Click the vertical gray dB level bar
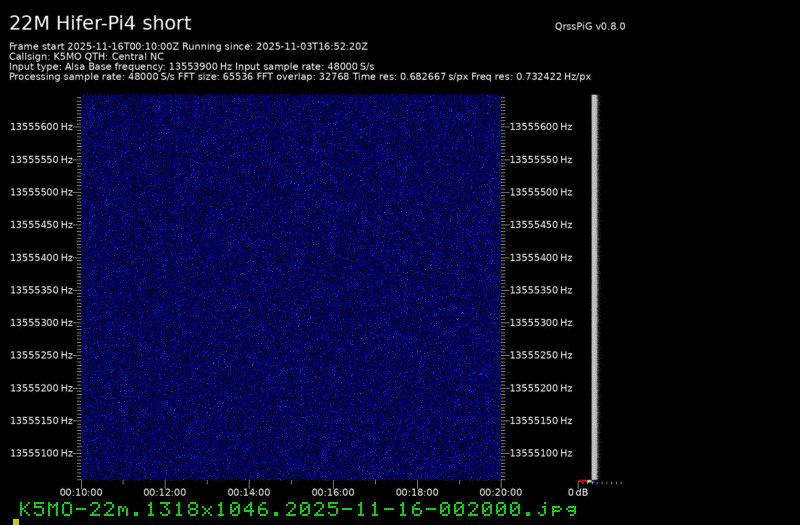 click(595, 285)
